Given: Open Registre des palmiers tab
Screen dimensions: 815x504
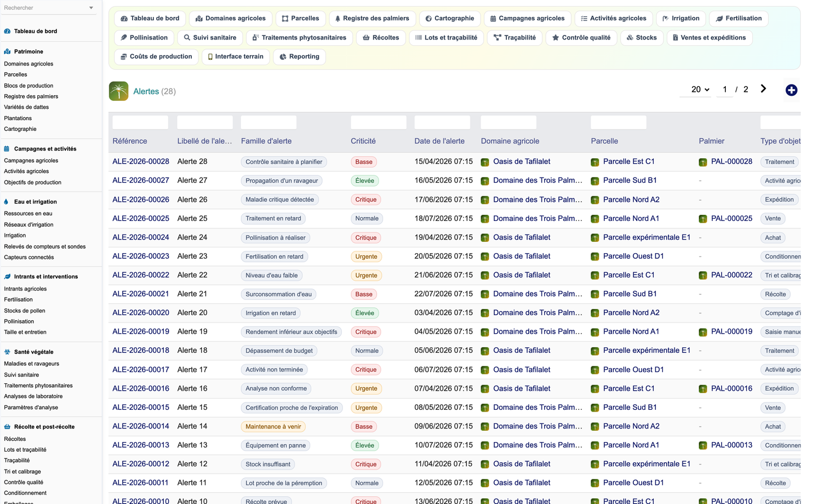Looking at the screenshot, I should (372, 19).
